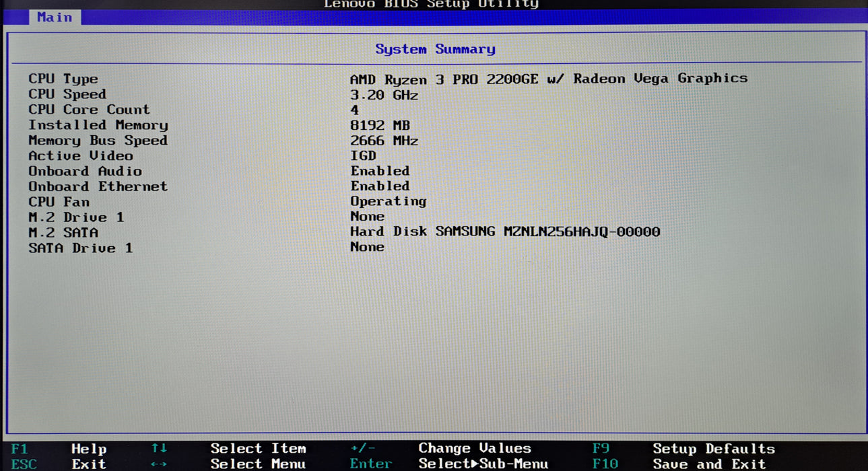Click the Enter key hint
868x471 pixels.
point(370,464)
